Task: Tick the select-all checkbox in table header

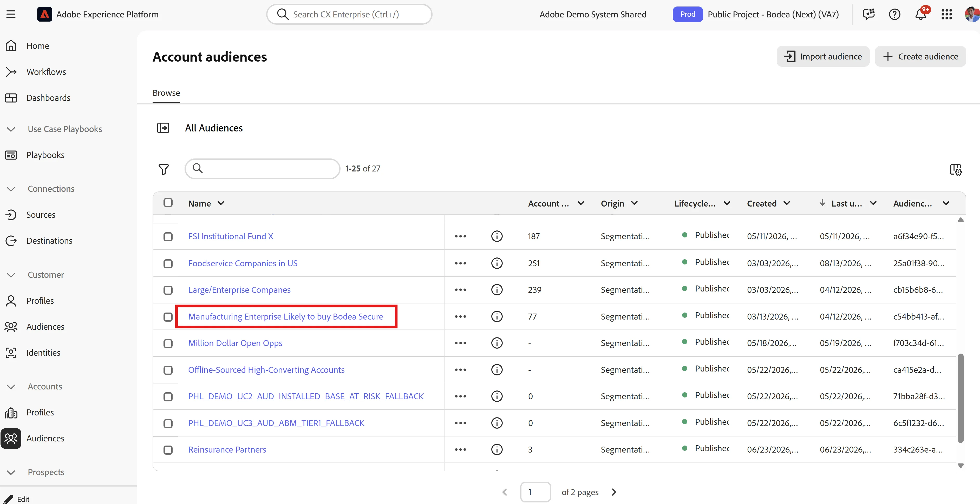Action: [x=168, y=203]
